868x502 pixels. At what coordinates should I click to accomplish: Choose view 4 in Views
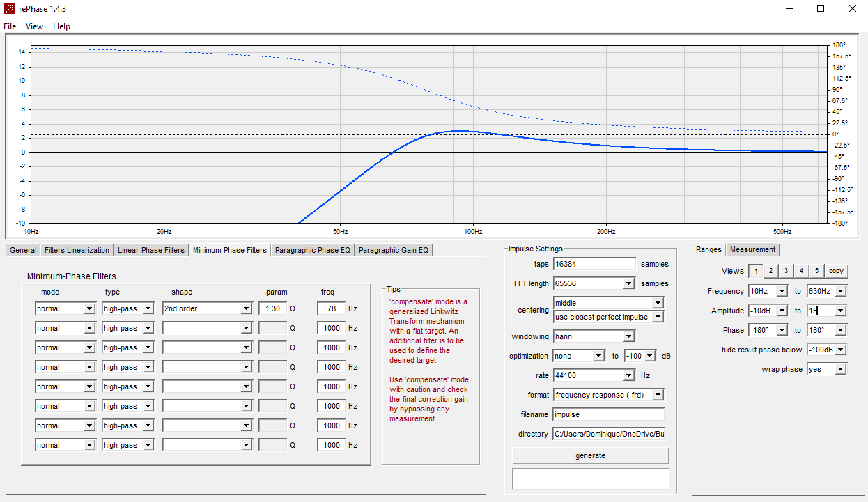click(x=801, y=271)
